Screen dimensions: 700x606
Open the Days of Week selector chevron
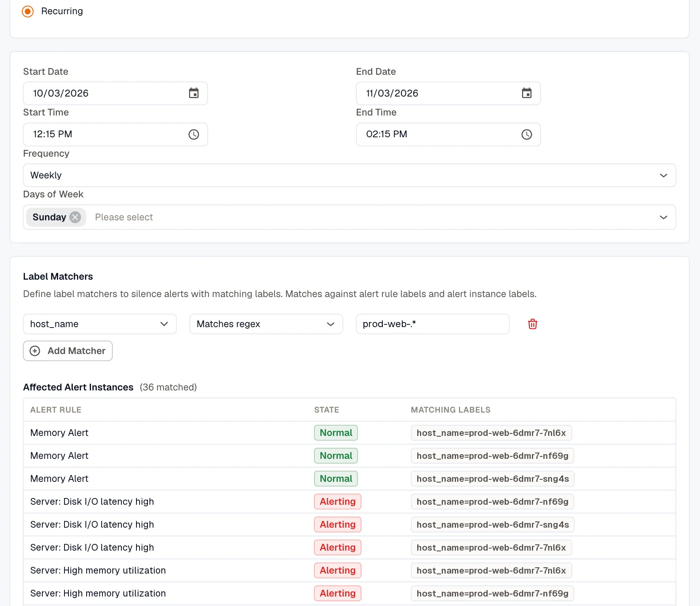pos(664,217)
